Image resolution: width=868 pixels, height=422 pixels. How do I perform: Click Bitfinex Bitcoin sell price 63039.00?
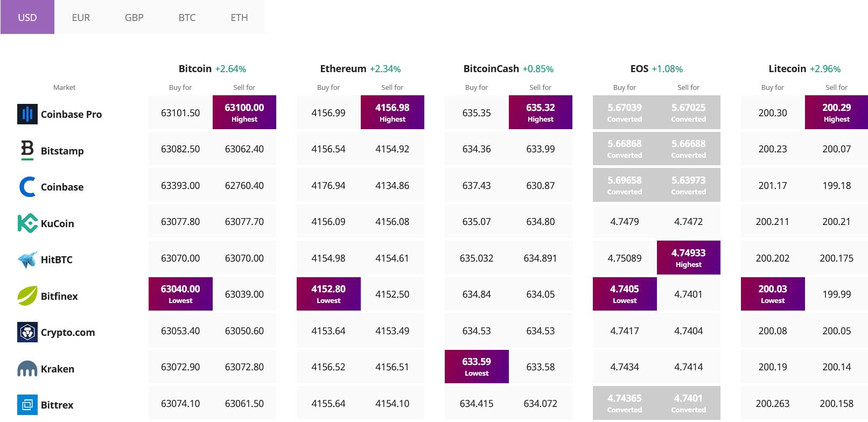click(244, 294)
